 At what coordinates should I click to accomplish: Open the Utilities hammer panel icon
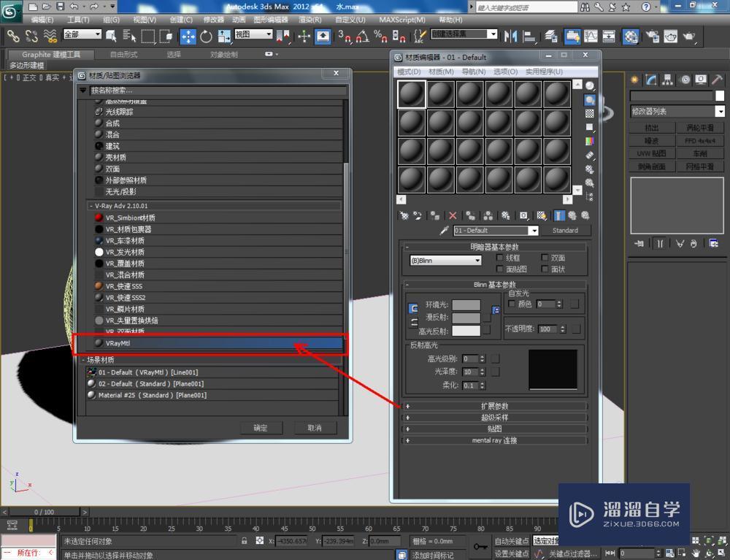tap(717, 80)
